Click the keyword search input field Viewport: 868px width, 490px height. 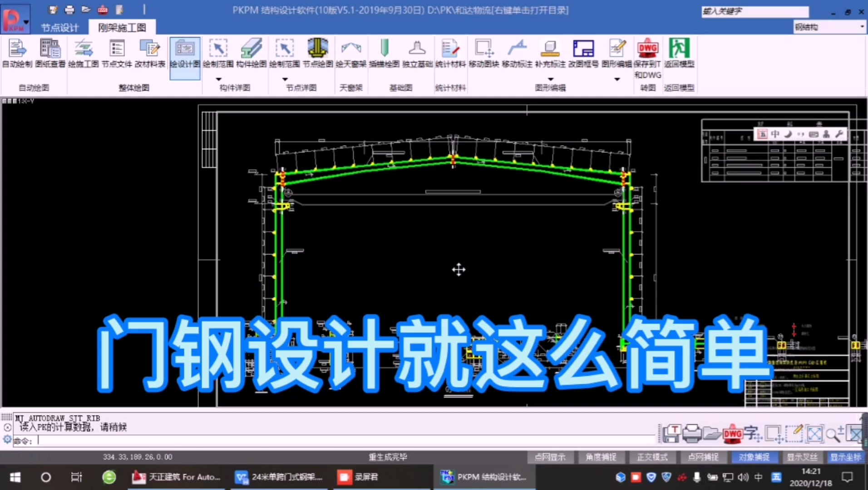(755, 11)
